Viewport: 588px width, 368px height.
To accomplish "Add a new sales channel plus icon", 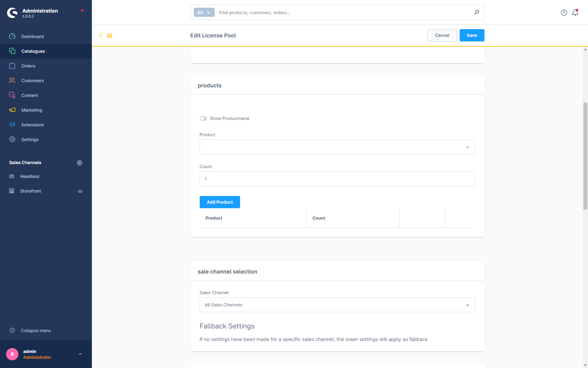I will click(x=80, y=163).
